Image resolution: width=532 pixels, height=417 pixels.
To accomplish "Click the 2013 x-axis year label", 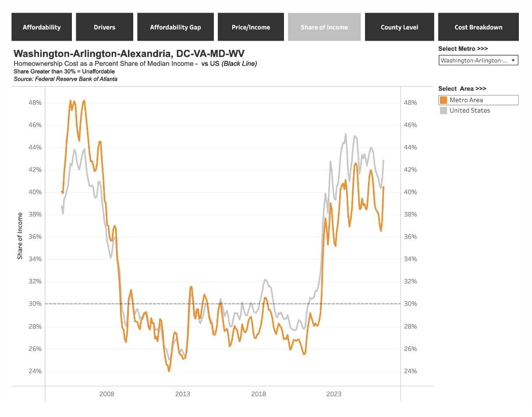I will pos(183,394).
